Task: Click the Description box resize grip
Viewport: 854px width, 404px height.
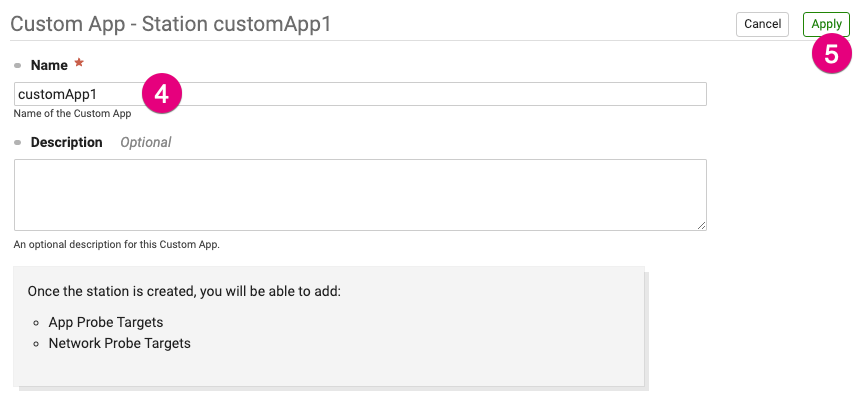Action: coord(701,225)
